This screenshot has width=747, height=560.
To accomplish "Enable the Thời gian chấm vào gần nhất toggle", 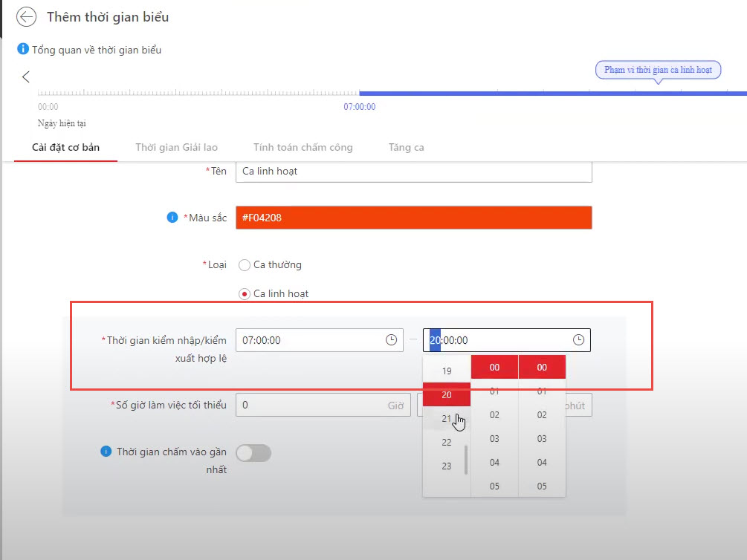I will (x=253, y=452).
